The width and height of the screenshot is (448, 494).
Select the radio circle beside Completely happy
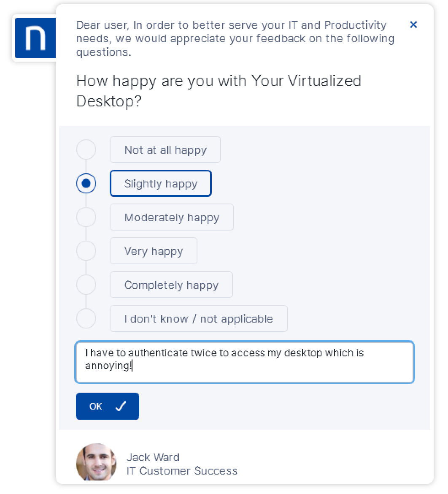click(x=86, y=285)
